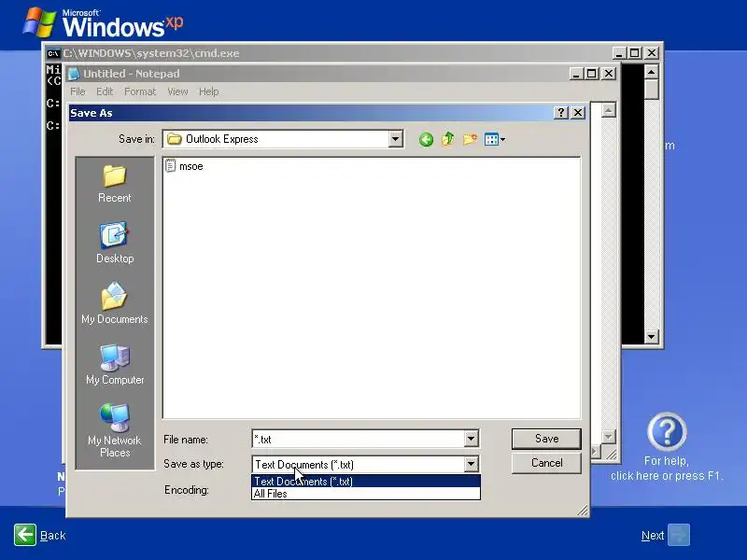
Task: Select the msoe file in the list
Action: pos(184,166)
